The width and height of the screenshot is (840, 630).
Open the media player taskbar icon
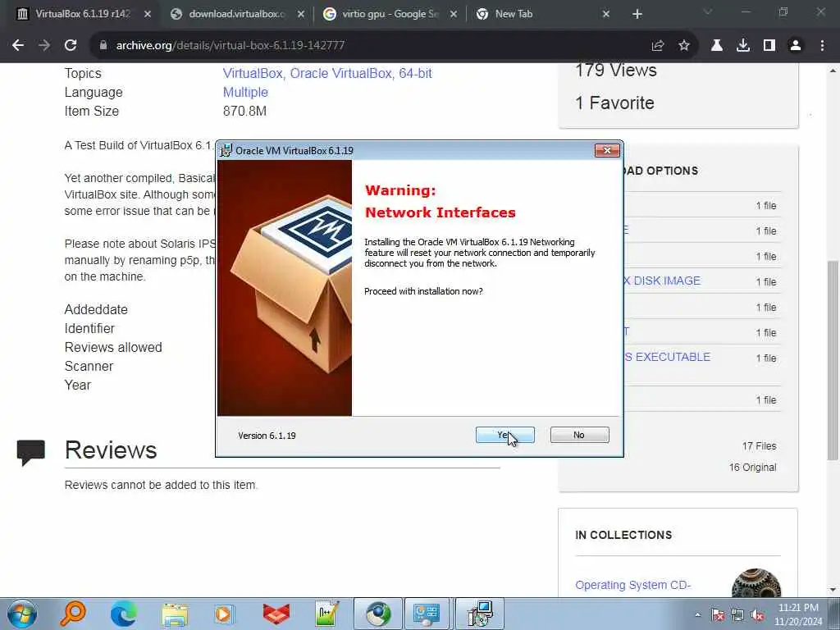click(225, 614)
